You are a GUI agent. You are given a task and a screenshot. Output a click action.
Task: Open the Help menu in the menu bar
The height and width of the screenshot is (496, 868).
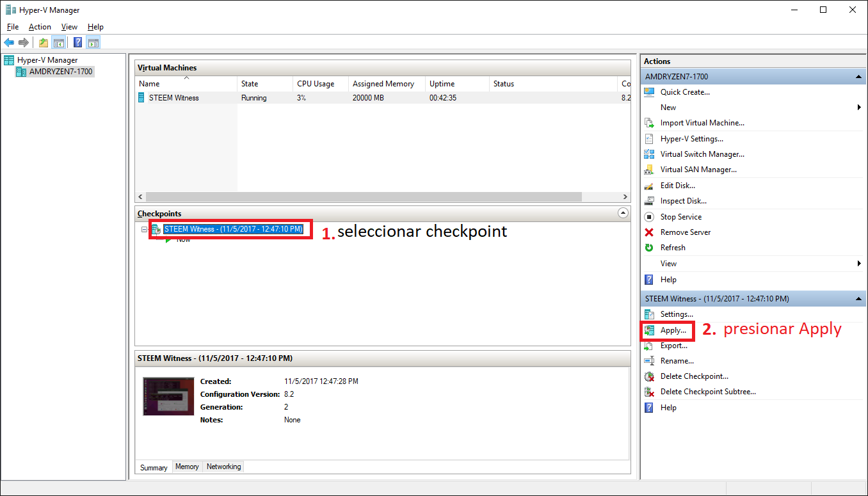95,27
